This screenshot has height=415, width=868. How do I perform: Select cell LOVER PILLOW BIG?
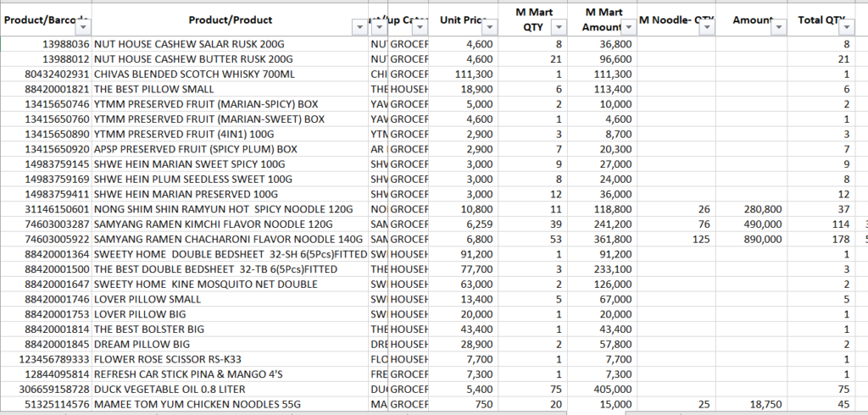[x=231, y=313]
